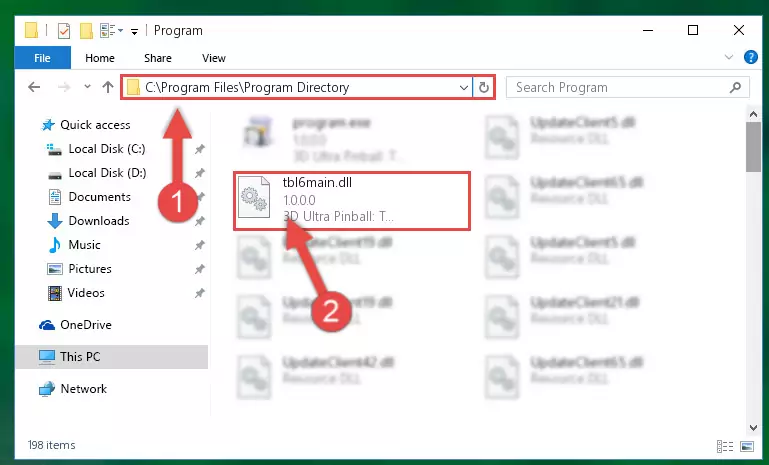The height and width of the screenshot is (465, 769).
Task: Open the File menu tab
Action: click(42, 58)
